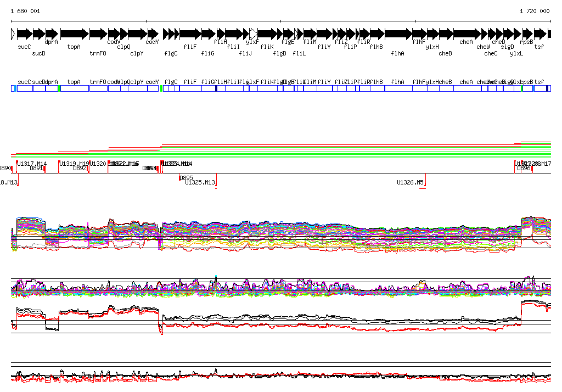
Task: Click the sucC gene arrow
Action: 25,34
